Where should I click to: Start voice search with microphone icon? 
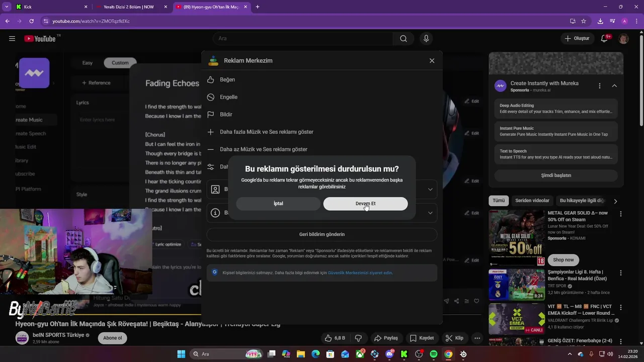[x=426, y=39]
